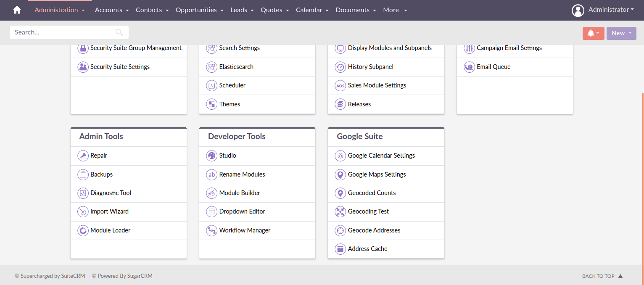This screenshot has width=644, height=285.
Task: Click the Dropdown Editor icon
Action: (212, 211)
